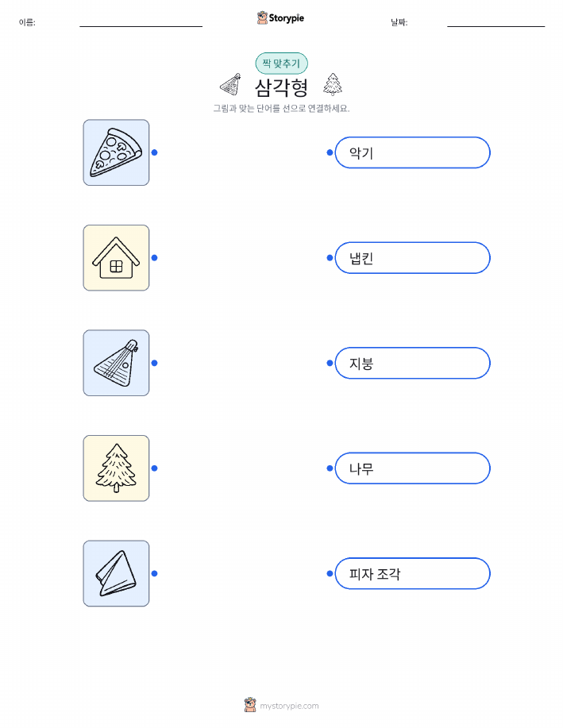The width and height of the screenshot is (563, 728).
Task: Click the pizza slice picture card
Action: point(116,152)
